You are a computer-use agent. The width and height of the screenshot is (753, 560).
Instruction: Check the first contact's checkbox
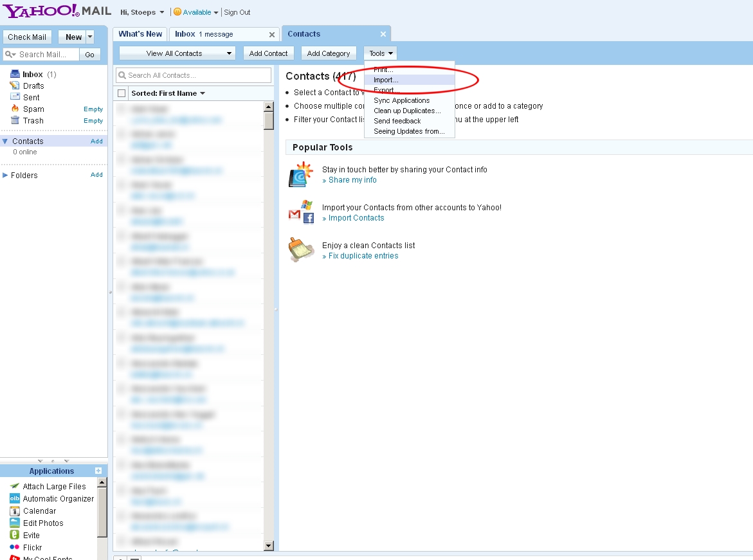click(x=122, y=109)
